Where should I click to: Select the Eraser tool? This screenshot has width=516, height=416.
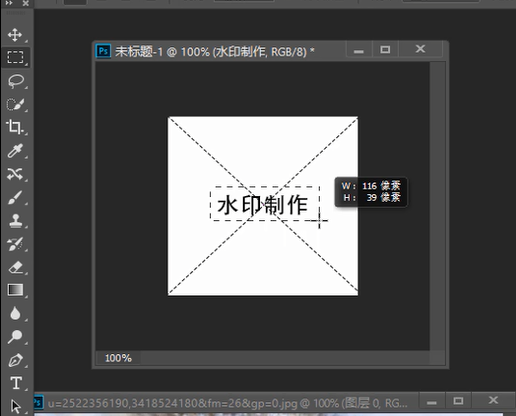15,267
